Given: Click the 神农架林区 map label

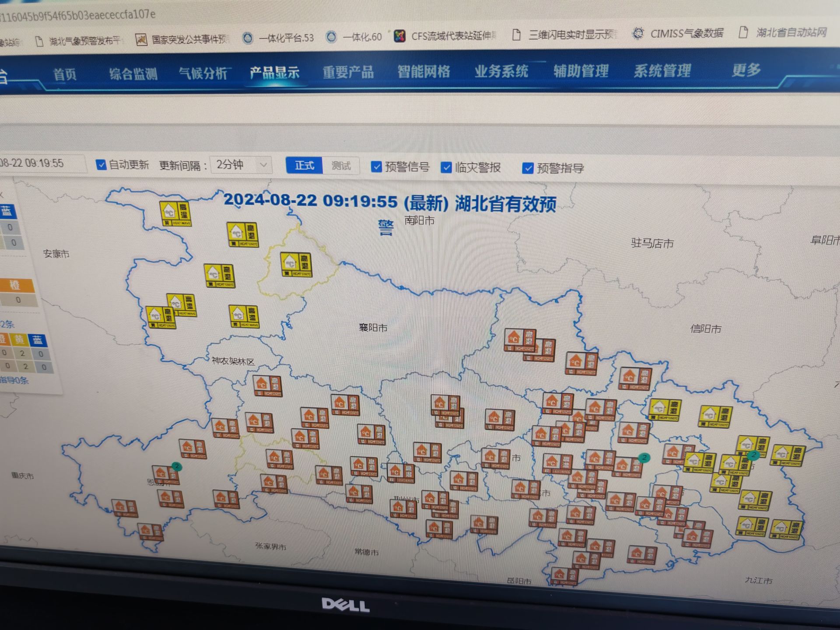Looking at the screenshot, I should [233, 361].
